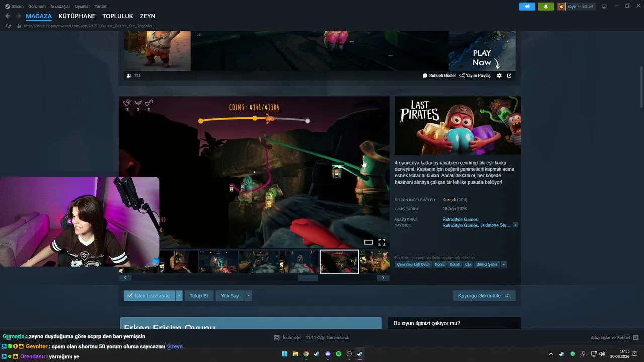Reload the store page
This screenshot has height=362, width=644.
(x=8, y=26)
